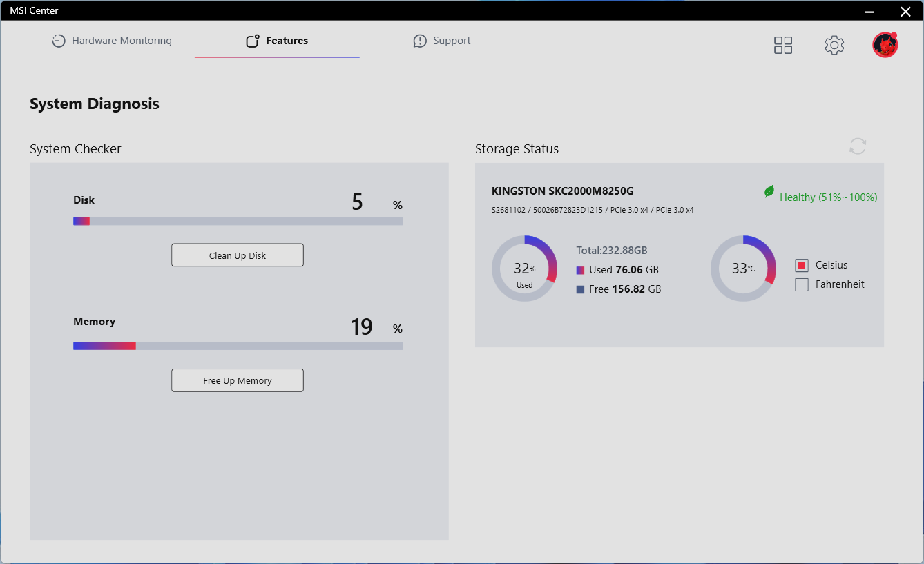Screen dimensions: 924x564
Task: Open the Support tab
Action: [x=442, y=41]
